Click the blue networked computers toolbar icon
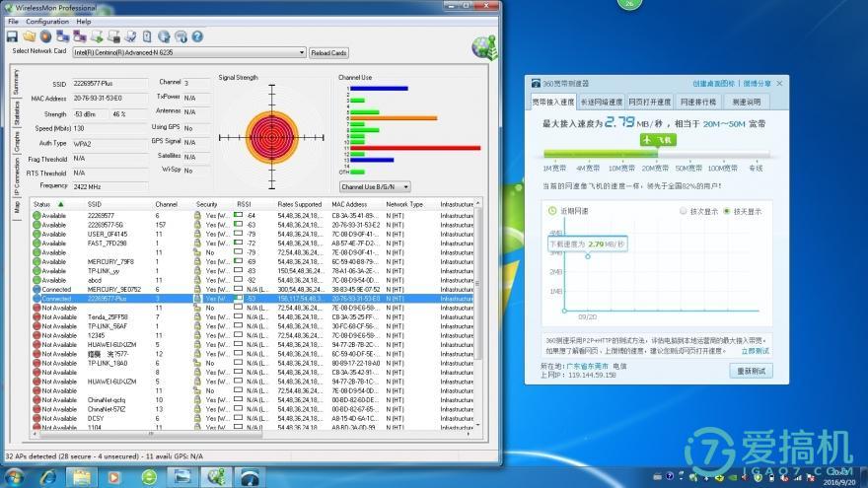 coord(63,36)
